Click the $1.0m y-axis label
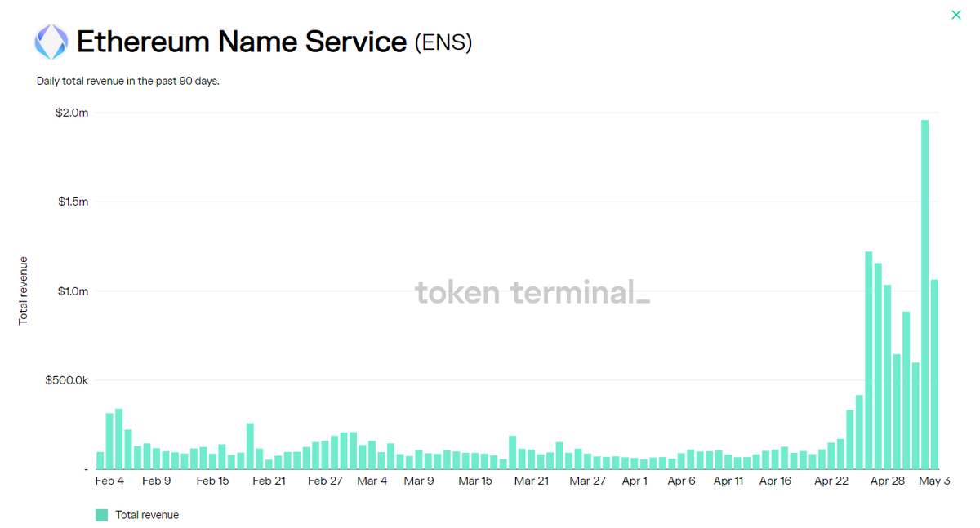The height and width of the screenshot is (528, 980). [73, 291]
